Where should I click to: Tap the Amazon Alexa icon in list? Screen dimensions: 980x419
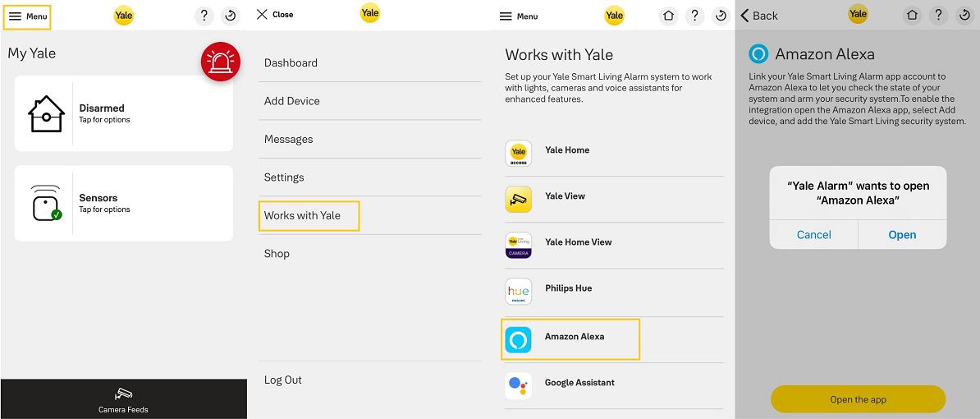(518, 339)
